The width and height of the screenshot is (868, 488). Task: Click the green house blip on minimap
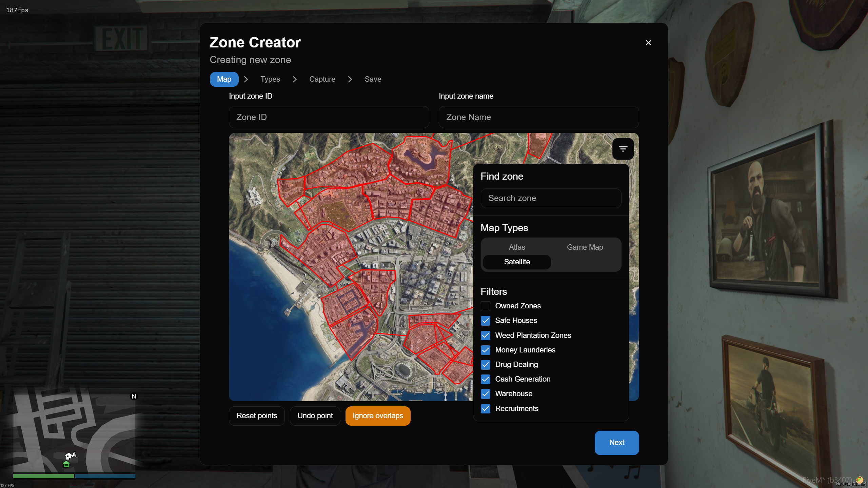coord(66,464)
